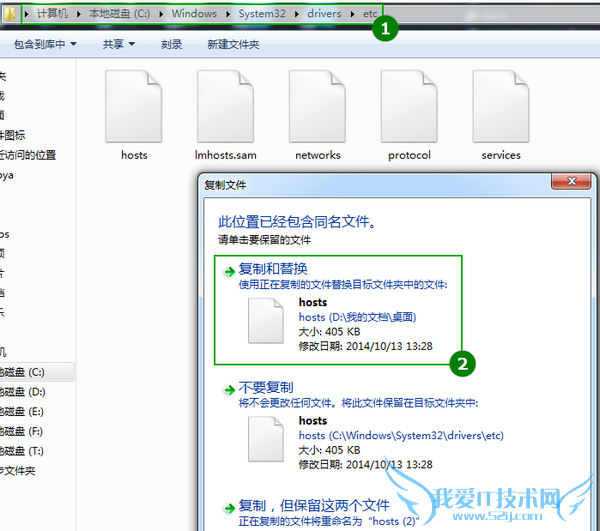This screenshot has width=600, height=531.
Task: Select 本地磁盘 (D:) in navigation pane
Action: pos(23,392)
